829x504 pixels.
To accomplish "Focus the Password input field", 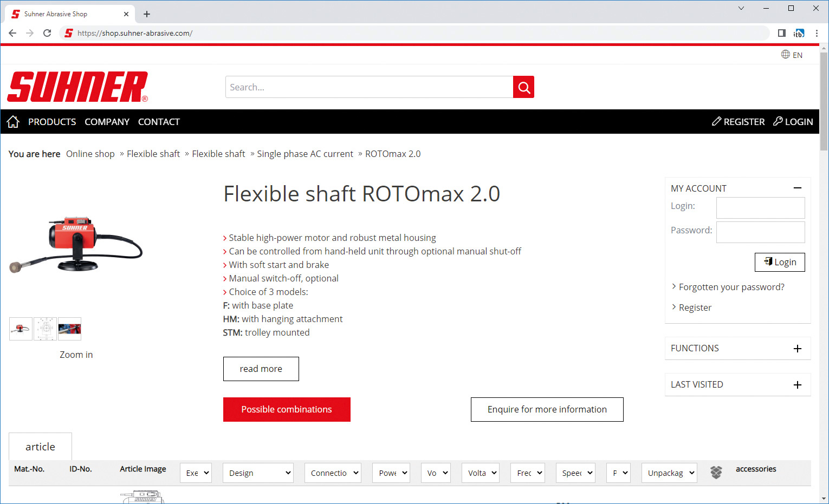I will click(x=760, y=232).
